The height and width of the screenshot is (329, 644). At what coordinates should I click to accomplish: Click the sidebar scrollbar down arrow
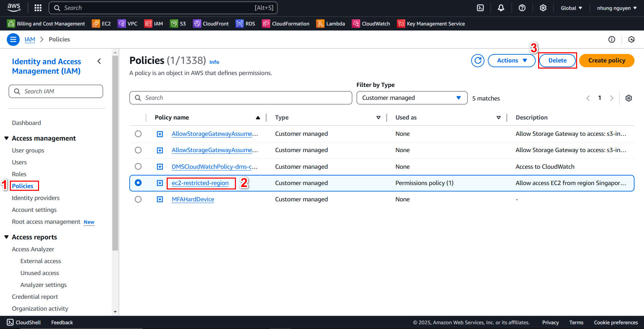(115, 312)
